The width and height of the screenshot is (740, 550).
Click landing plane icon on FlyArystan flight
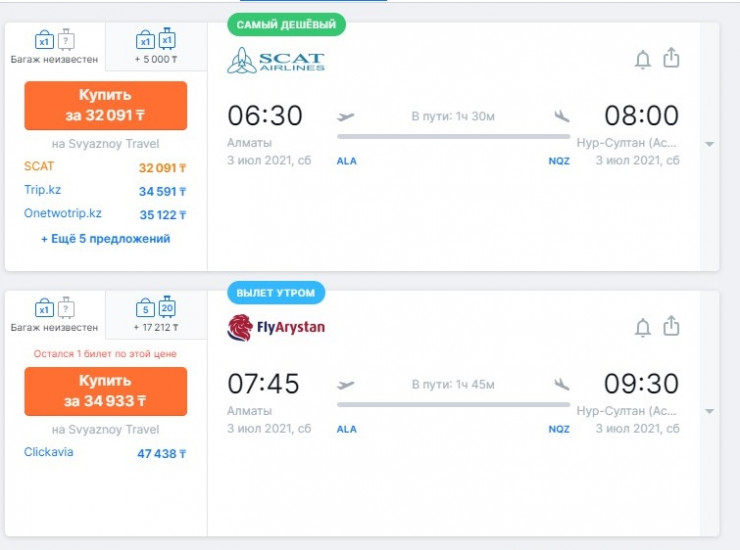562,383
